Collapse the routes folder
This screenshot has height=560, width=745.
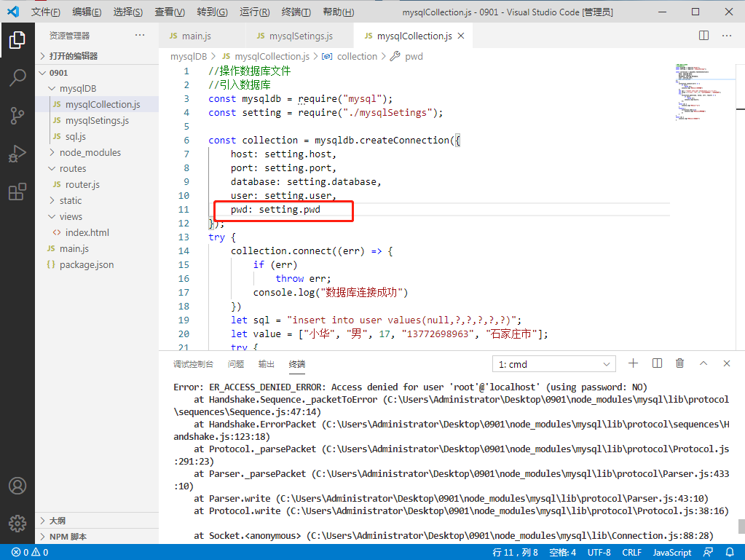97,169
